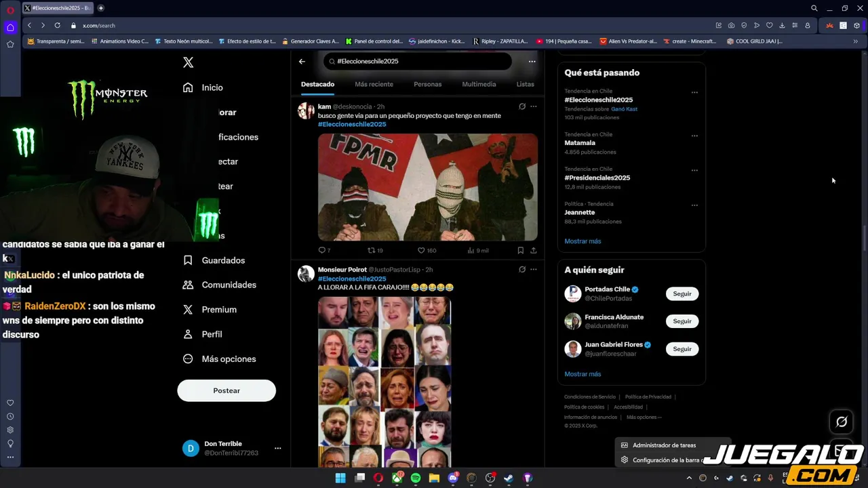Click the back arrow next to search

pyautogui.click(x=302, y=61)
